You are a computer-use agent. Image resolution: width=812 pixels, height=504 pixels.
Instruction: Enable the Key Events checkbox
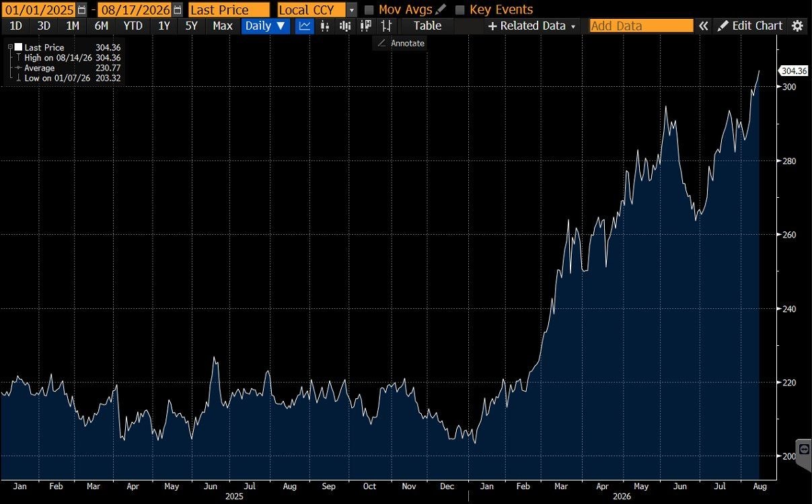[x=459, y=9]
